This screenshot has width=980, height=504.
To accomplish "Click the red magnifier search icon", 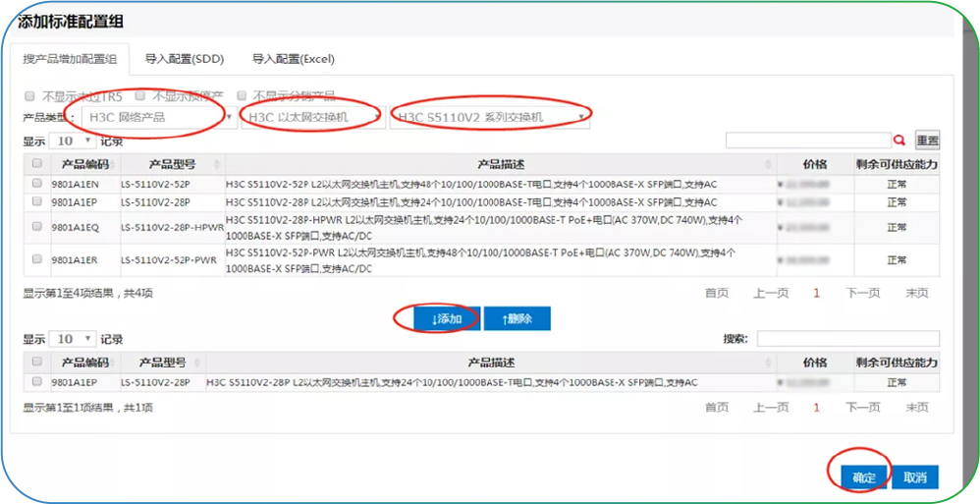I will [x=900, y=140].
